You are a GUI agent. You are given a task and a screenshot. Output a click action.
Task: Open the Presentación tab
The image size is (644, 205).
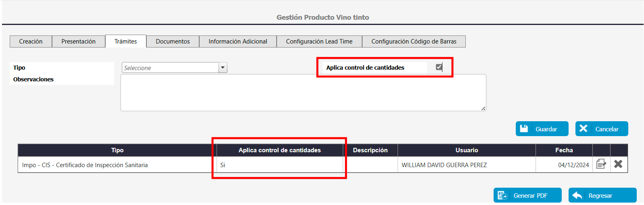(78, 41)
